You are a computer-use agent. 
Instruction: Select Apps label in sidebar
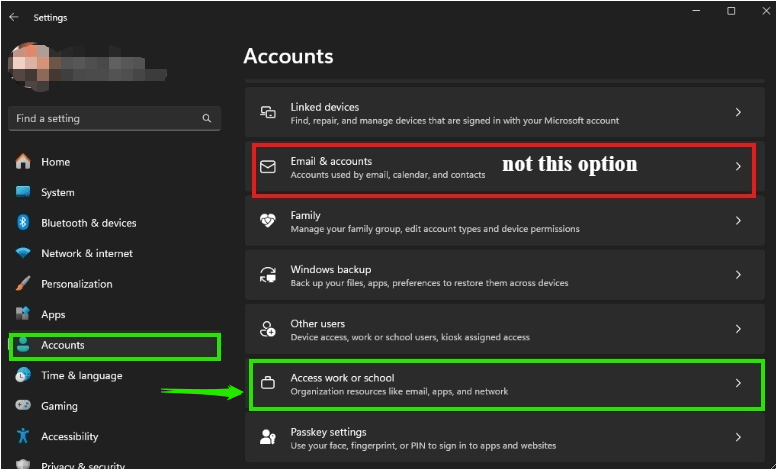(x=53, y=315)
